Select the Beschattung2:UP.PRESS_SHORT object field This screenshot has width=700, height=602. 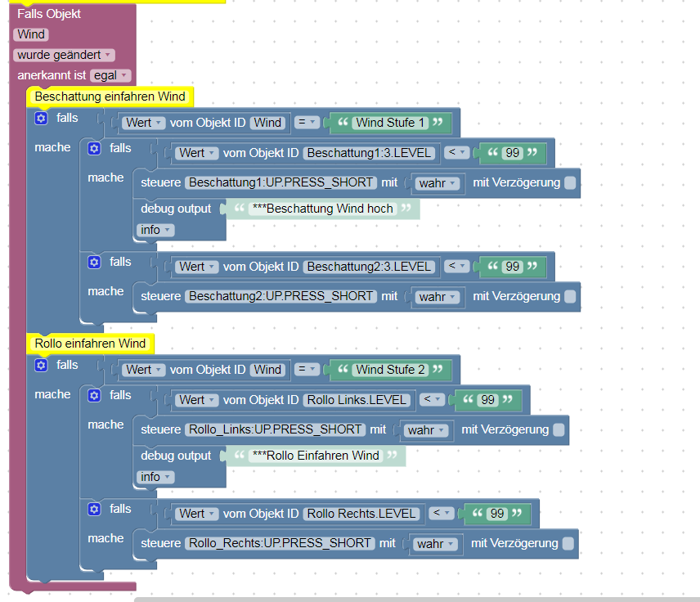coord(280,297)
